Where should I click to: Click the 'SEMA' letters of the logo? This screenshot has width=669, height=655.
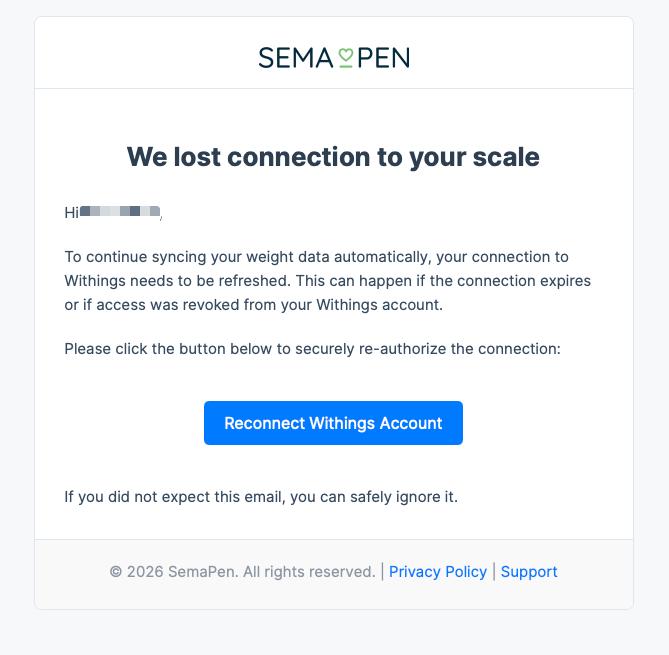(x=295, y=58)
